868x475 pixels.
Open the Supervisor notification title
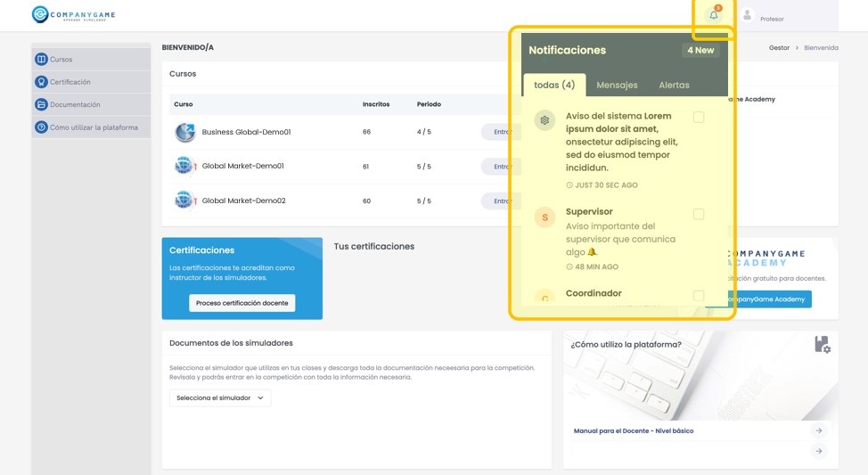coord(589,211)
